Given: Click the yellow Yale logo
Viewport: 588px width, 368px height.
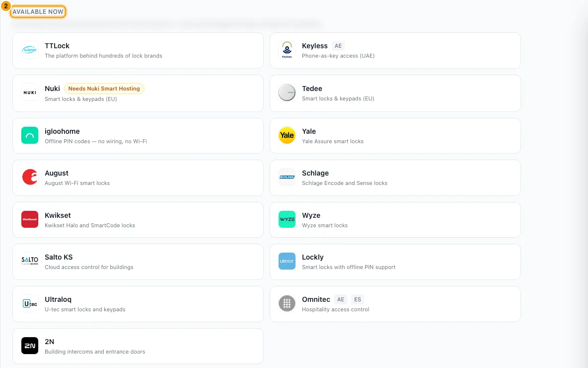Looking at the screenshot, I should (x=287, y=135).
